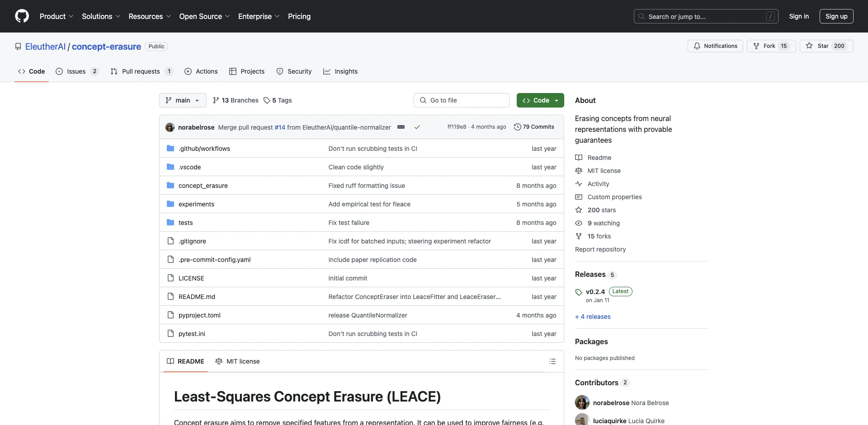Open the EleutherAI organization link
This screenshot has width=868, height=425.
tap(45, 47)
